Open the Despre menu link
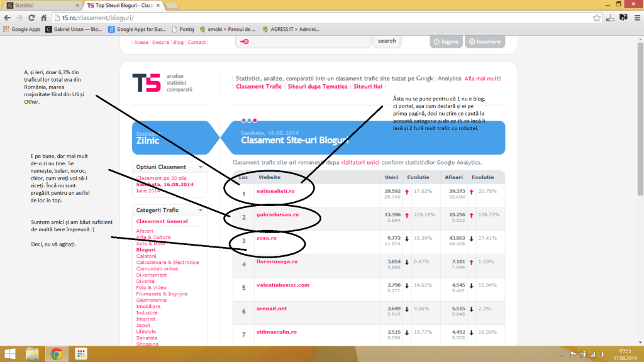Image resolution: width=644 pixels, height=362 pixels. (160, 42)
